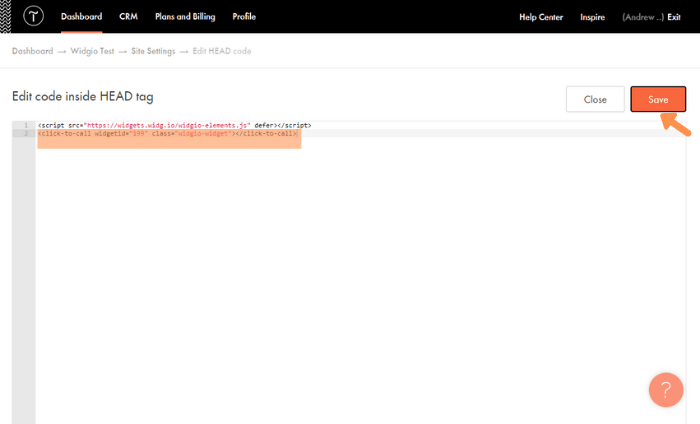This screenshot has width=700, height=424.
Task: Click line 2 click-to-call code
Action: pyautogui.click(x=167, y=133)
